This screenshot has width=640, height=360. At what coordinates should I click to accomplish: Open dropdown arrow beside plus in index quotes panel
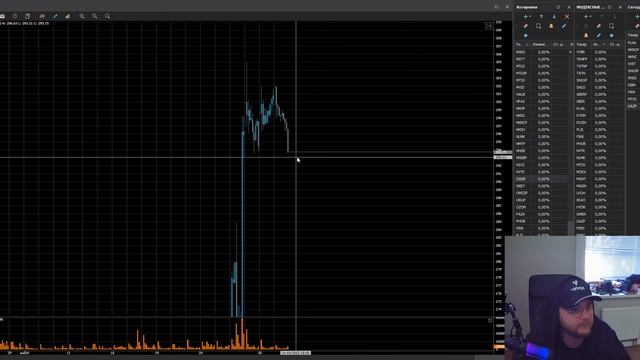(591, 17)
